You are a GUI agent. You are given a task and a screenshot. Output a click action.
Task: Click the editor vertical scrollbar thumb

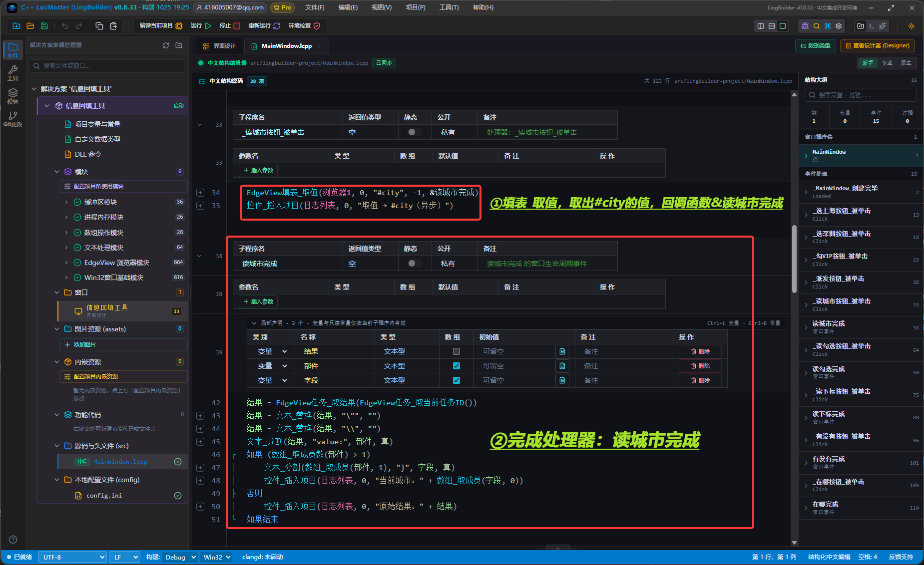(794, 260)
